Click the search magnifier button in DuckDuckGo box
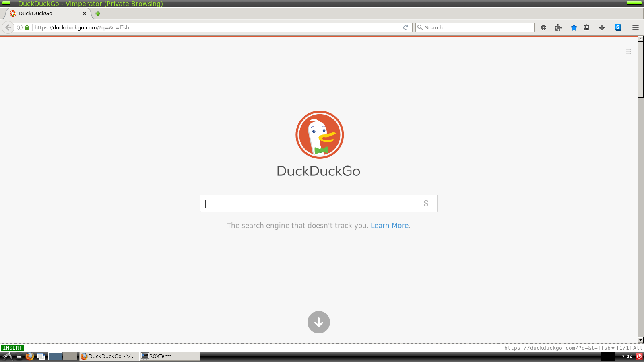This screenshot has height=362, width=644. 426,204
